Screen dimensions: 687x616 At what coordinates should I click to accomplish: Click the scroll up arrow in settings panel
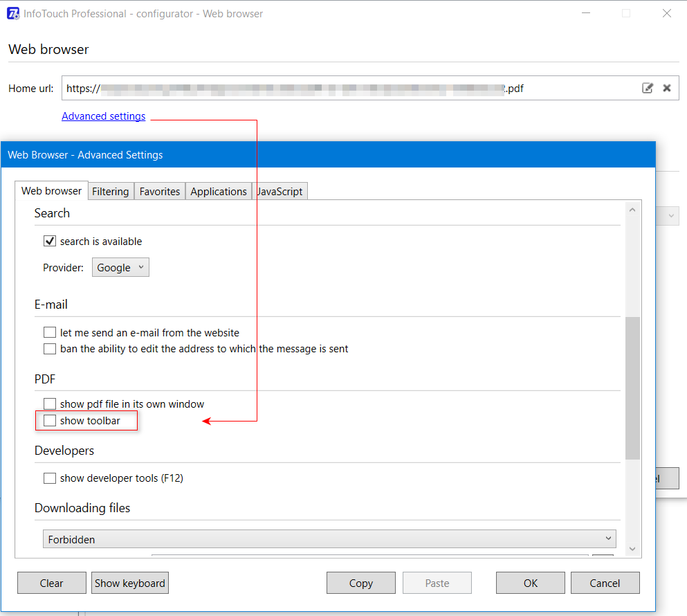[632, 210]
